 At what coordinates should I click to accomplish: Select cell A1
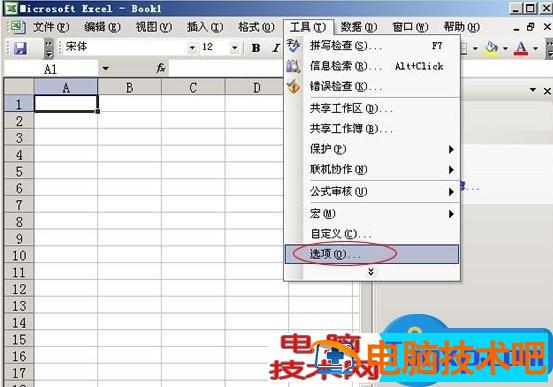pos(66,104)
